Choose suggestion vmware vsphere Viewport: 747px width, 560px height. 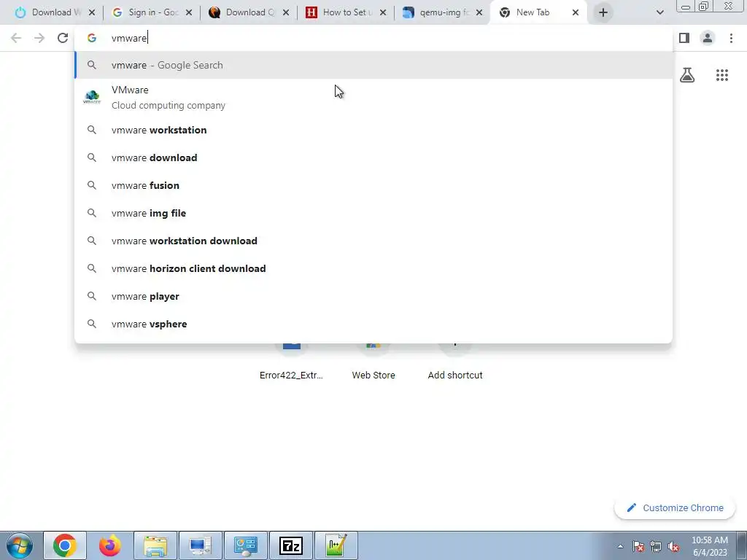click(373, 323)
